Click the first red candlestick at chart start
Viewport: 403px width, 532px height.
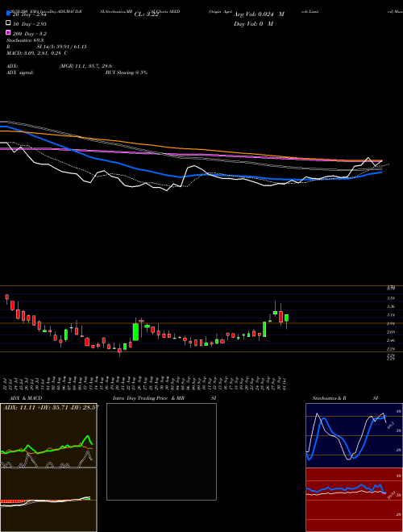pyautogui.click(x=6, y=297)
